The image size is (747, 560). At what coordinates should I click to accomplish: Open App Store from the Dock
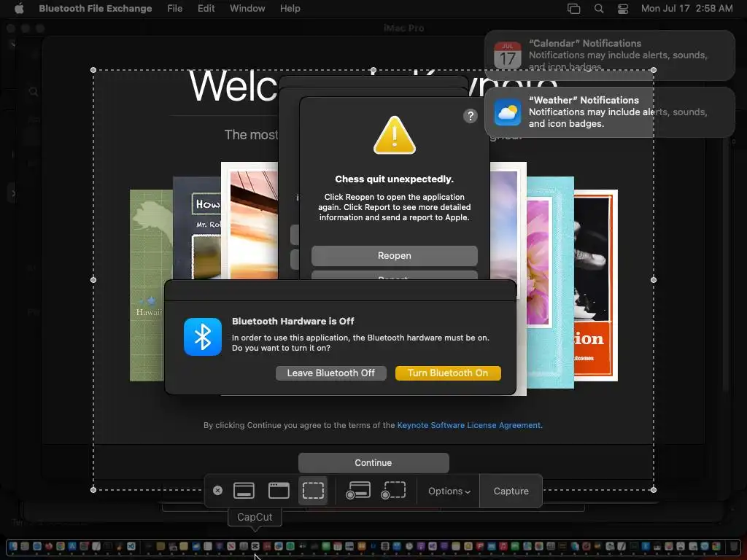pos(72,546)
